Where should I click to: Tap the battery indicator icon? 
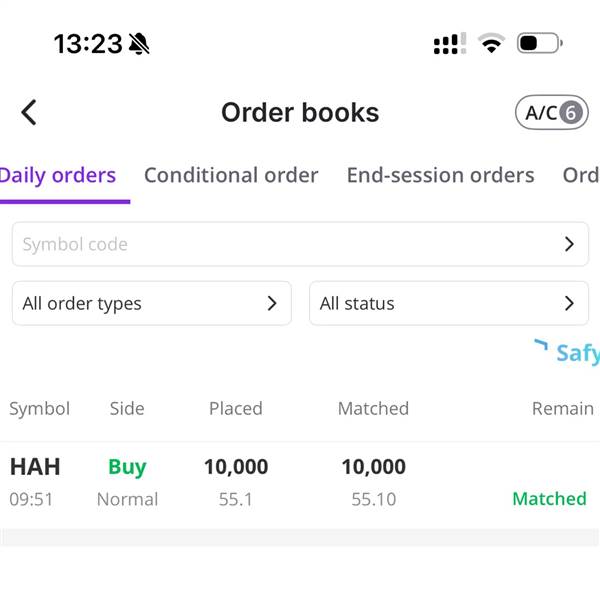click(540, 43)
